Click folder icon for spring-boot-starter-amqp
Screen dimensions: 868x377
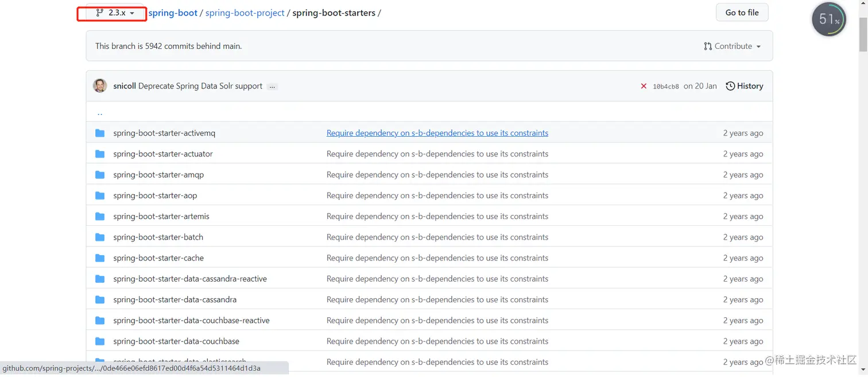100,175
